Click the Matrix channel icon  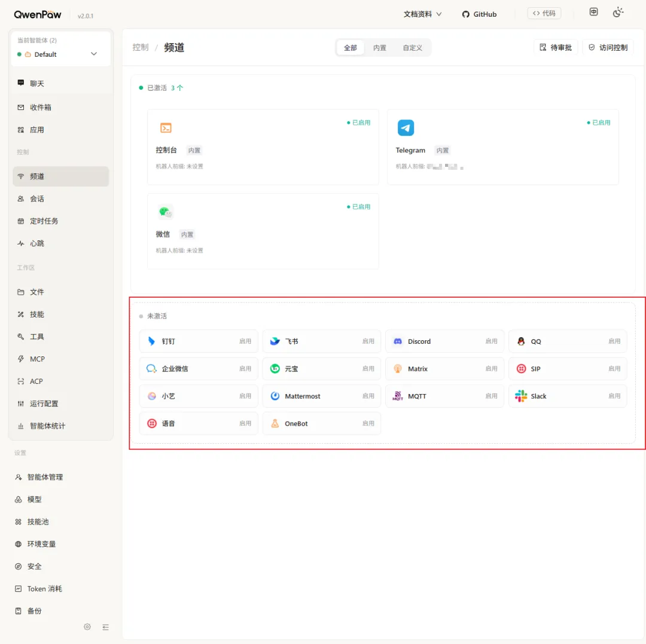pyautogui.click(x=398, y=368)
